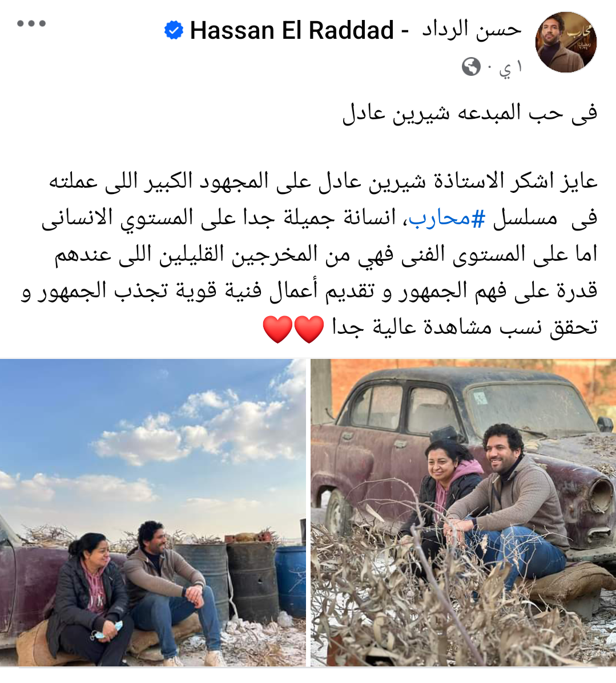
Task: Click the blue verified badge
Action: (174, 30)
